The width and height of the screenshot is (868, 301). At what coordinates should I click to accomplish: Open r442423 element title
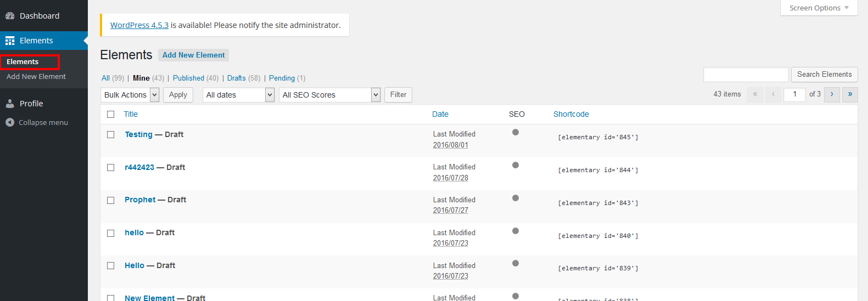point(139,167)
